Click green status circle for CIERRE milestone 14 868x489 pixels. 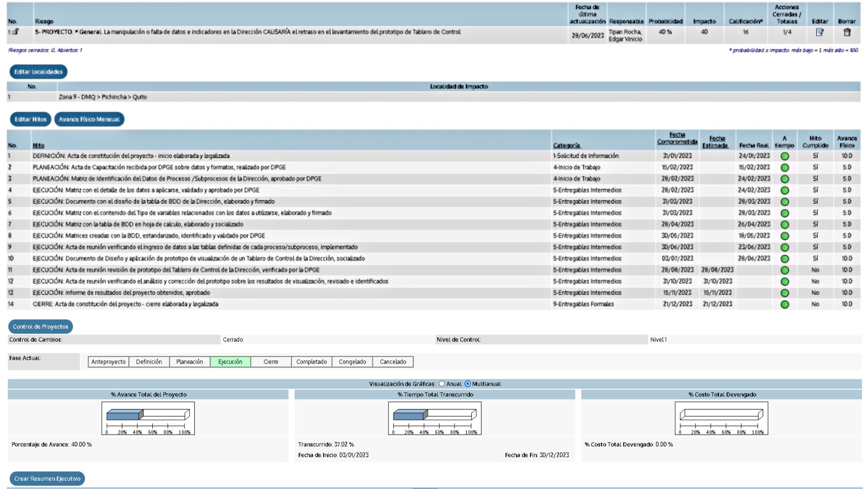click(784, 304)
